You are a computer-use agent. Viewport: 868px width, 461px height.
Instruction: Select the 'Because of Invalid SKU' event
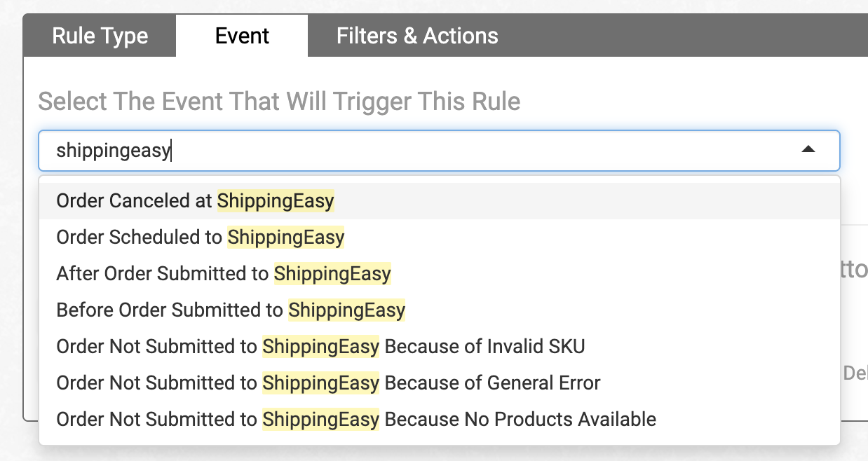point(485,346)
